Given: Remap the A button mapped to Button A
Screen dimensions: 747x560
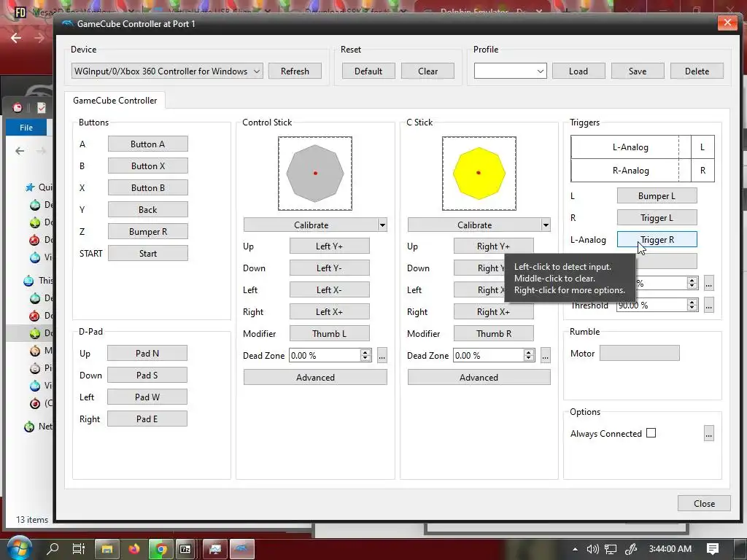Looking at the screenshot, I should 147,144.
